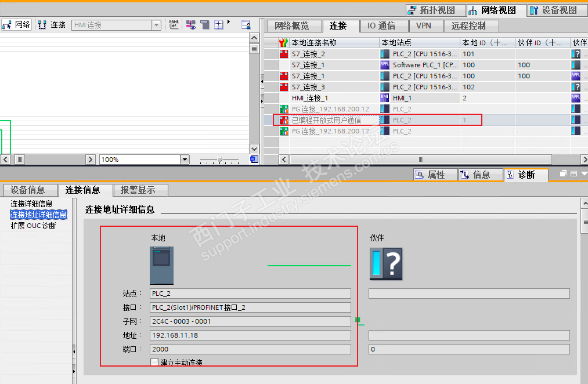Select the HMI_连接_1 connection row
Image resolution: width=588 pixels, height=384 pixels.
coord(425,98)
